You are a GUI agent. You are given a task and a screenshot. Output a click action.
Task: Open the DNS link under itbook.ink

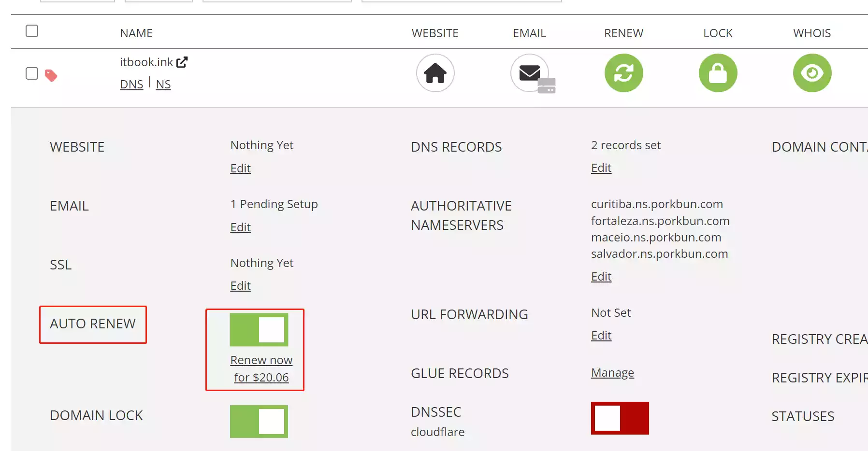click(131, 85)
